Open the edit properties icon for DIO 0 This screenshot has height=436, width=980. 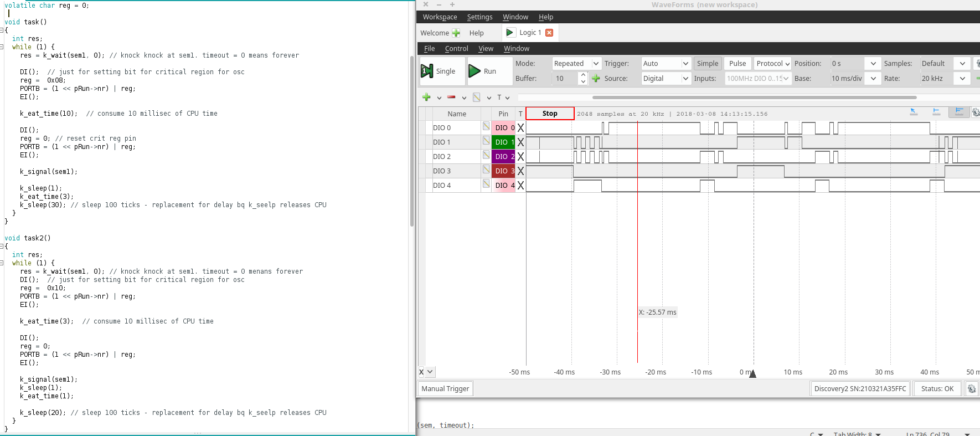click(x=486, y=127)
